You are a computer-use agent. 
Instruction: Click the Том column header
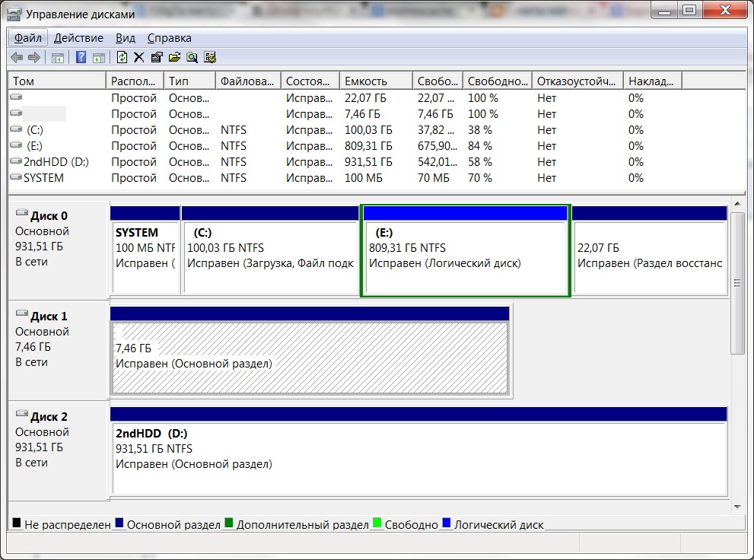56,81
